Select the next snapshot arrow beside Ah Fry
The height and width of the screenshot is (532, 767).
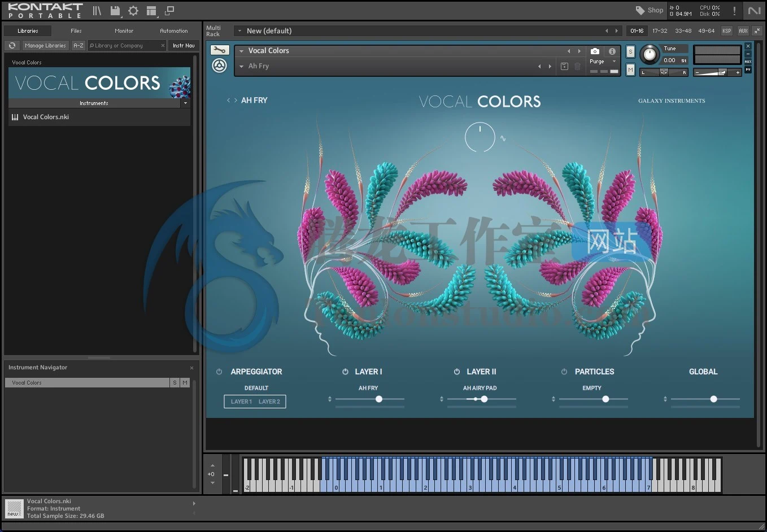coord(550,66)
